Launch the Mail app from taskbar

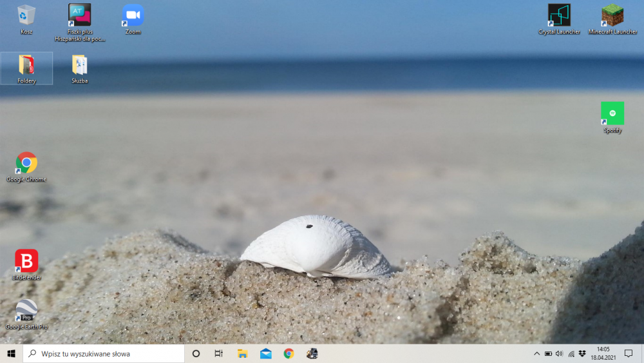pyautogui.click(x=265, y=353)
